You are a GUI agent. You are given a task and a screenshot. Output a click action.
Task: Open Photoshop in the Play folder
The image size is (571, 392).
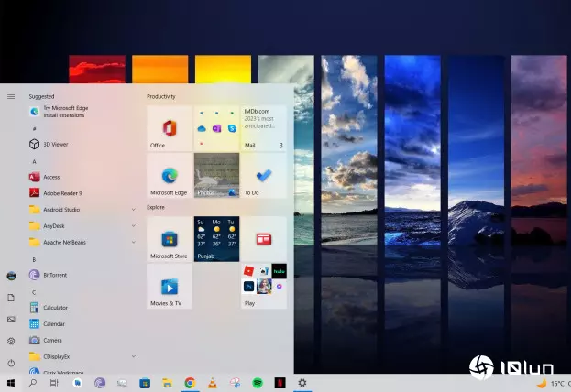(x=248, y=287)
